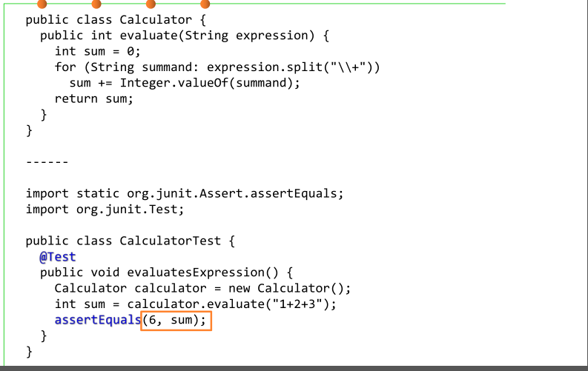Click the 'return sum;' statement
The image size is (588, 371).
93,99
